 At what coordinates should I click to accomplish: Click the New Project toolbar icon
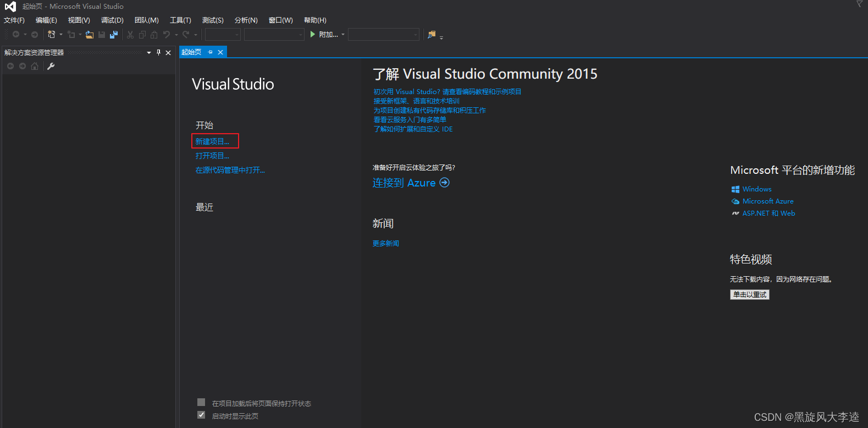51,34
